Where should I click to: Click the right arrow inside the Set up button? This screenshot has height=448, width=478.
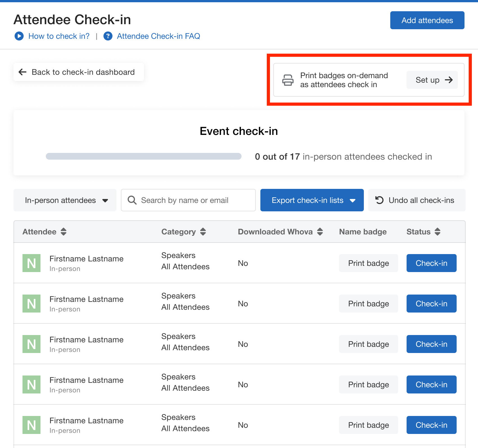pyautogui.click(x=449, y=80)
